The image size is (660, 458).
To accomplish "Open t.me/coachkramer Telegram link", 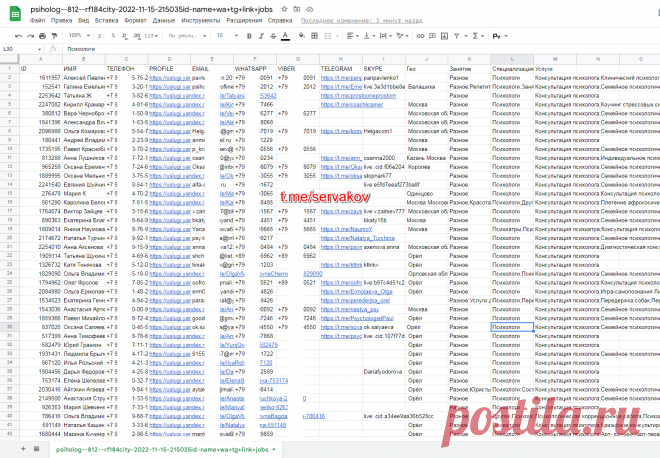I will click(x=352, y=104).
